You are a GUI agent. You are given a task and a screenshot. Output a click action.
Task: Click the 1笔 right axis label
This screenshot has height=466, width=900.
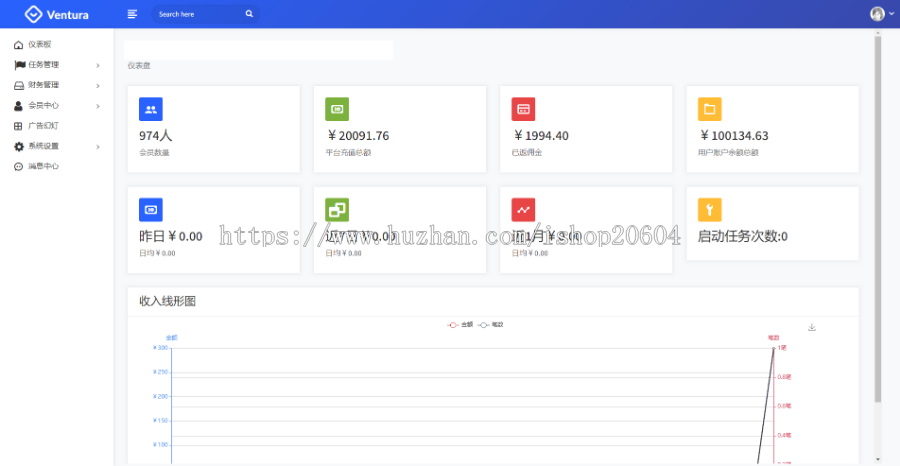pyautogui.click(x=781, y=348)
